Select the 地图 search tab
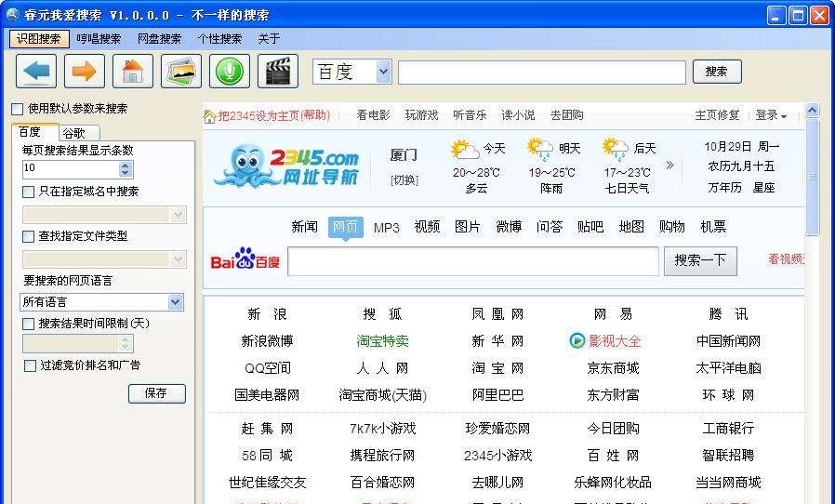The height and width of the screenshot is (504, 835). 631,226
